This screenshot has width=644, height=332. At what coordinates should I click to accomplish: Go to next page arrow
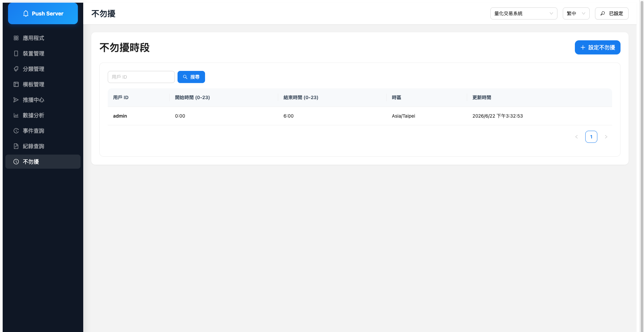coord(606,137)
